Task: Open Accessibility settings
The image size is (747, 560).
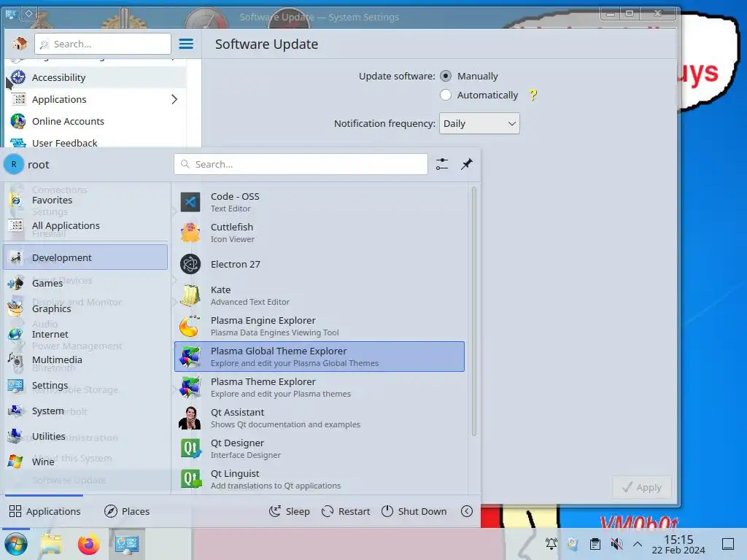Action: pos(96,77)
